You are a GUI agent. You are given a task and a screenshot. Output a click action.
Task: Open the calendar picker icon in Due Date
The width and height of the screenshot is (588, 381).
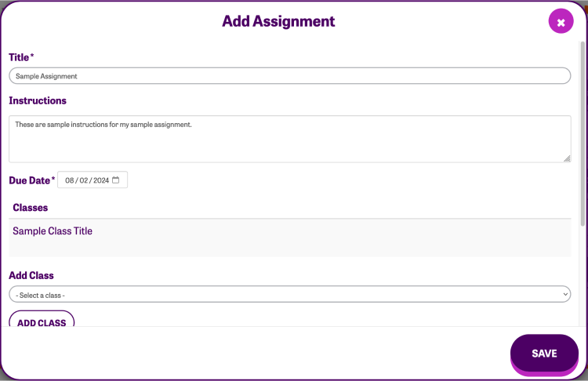point(115,180)
